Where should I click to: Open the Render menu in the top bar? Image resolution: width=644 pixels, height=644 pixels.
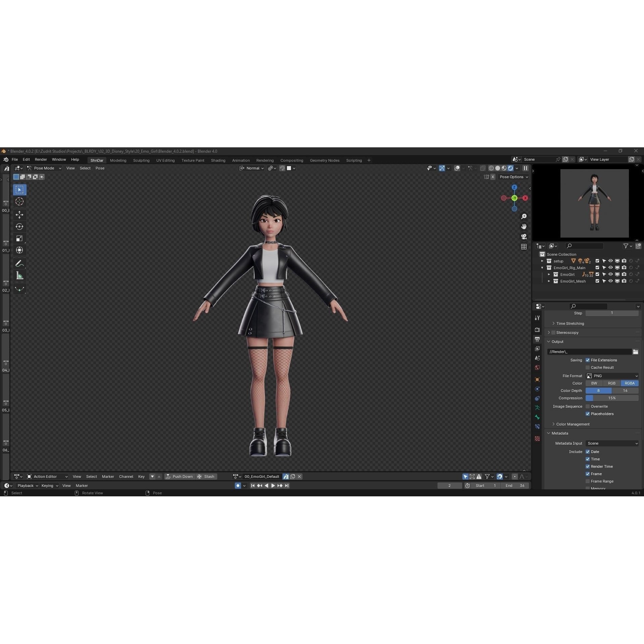[x=41, y=159]
